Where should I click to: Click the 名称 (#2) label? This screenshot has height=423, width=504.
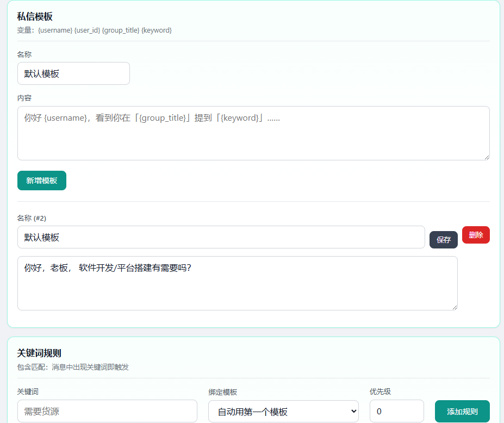[32, 218]
